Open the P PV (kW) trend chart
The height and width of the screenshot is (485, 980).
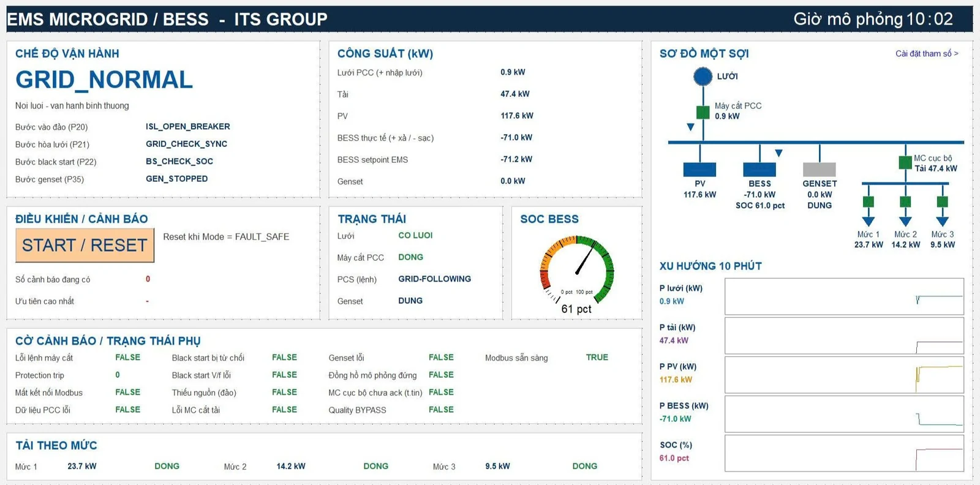844,375
